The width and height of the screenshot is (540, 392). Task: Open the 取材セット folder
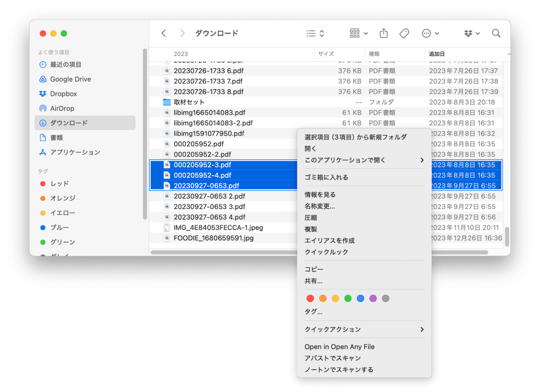(x=189, y=102)
